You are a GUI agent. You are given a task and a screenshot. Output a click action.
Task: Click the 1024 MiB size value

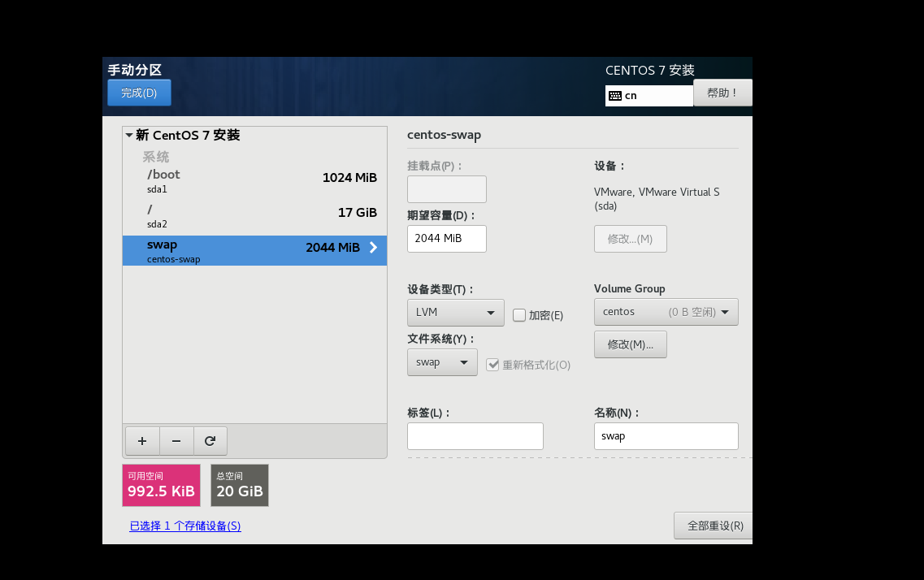349,178
